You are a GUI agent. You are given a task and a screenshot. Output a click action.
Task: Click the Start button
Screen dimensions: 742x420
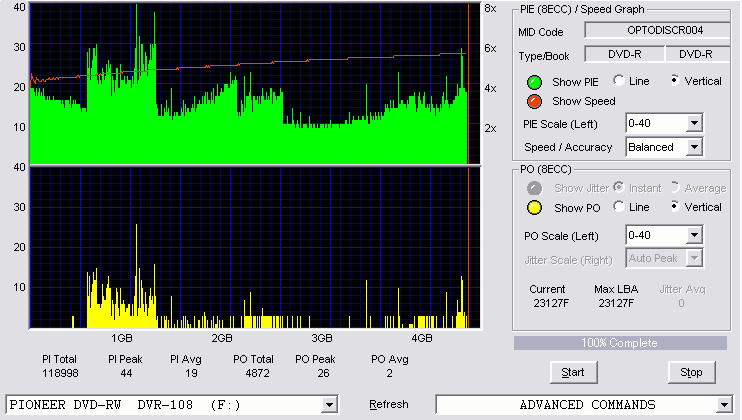pyautogui.click(x=574, y=373)
